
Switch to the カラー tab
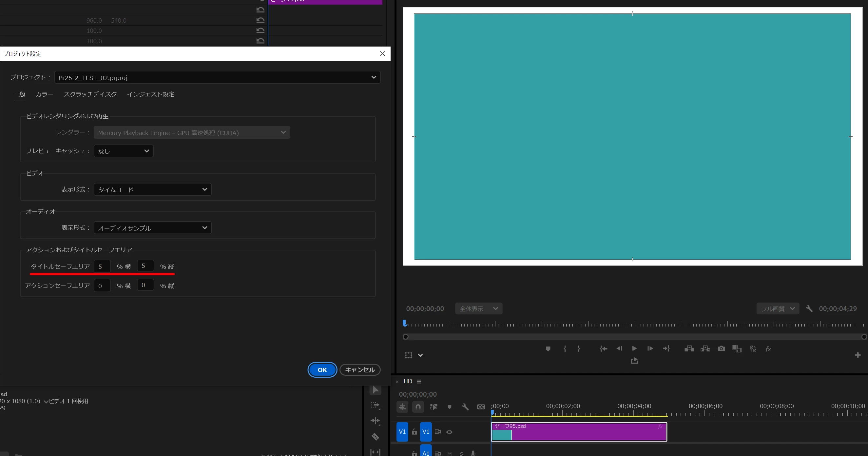[x=44, y=94]
